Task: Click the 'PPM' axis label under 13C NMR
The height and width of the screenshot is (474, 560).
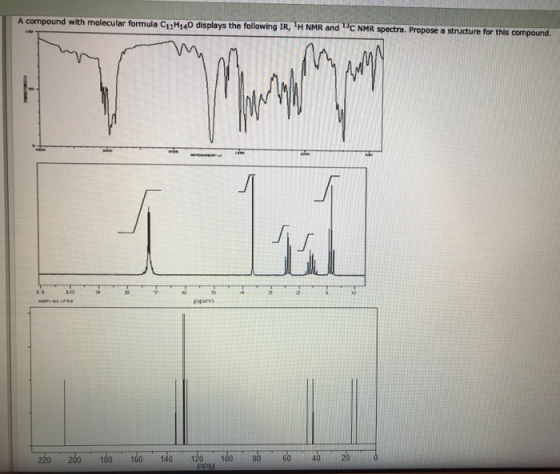Action: click(206, 467)
